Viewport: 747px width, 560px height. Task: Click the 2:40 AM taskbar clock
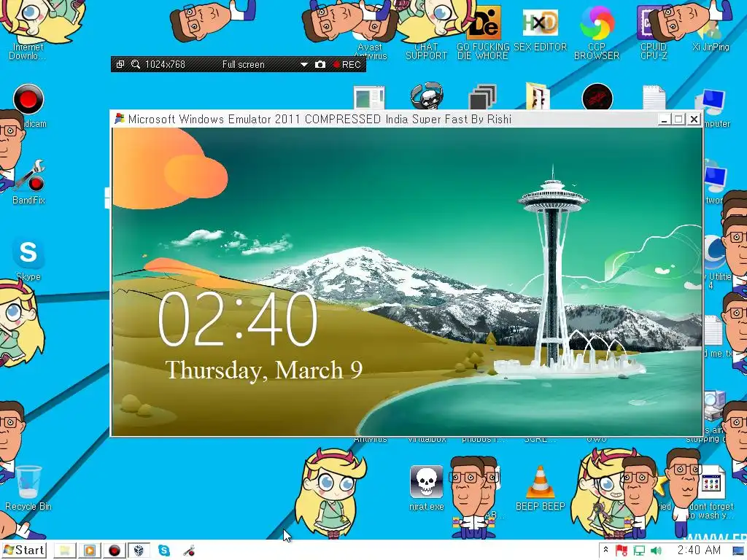click(x=699, y=551)
